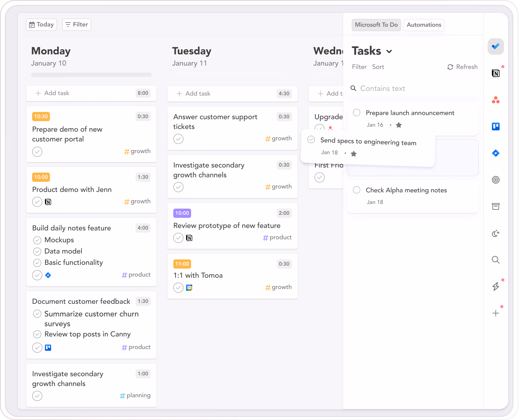
Task: Open the archive box icon
Action: [x=495, y=207]
